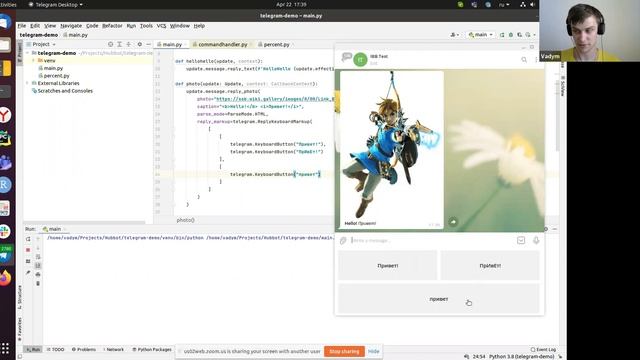The image size is (640, 360).
Task: Select Scratches and Consoles
Action: [x=65, y=91]
